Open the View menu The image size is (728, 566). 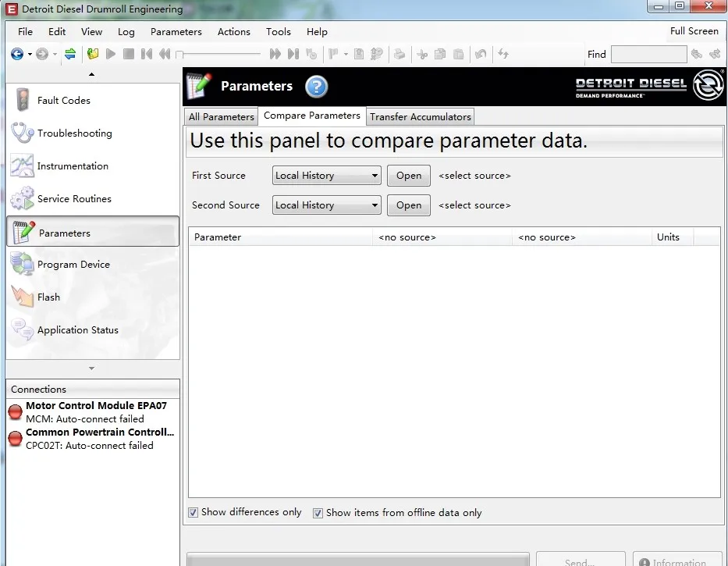(x=91, y=31)
